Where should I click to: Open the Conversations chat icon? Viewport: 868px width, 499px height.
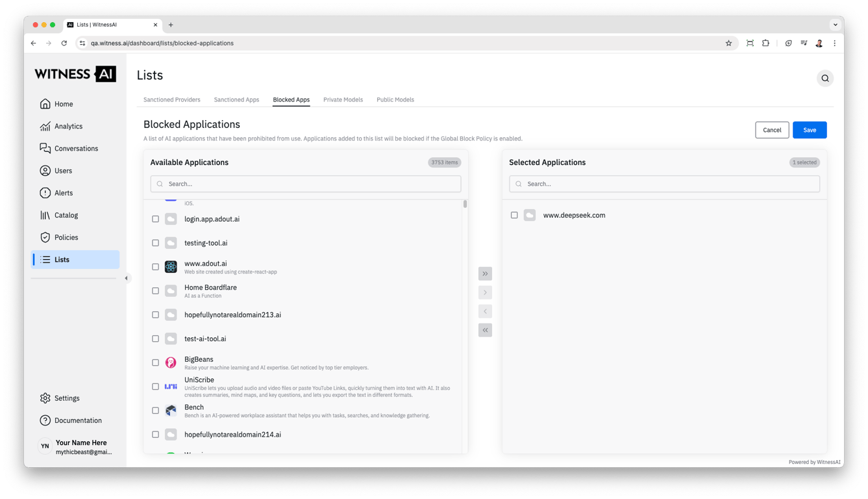45,148
